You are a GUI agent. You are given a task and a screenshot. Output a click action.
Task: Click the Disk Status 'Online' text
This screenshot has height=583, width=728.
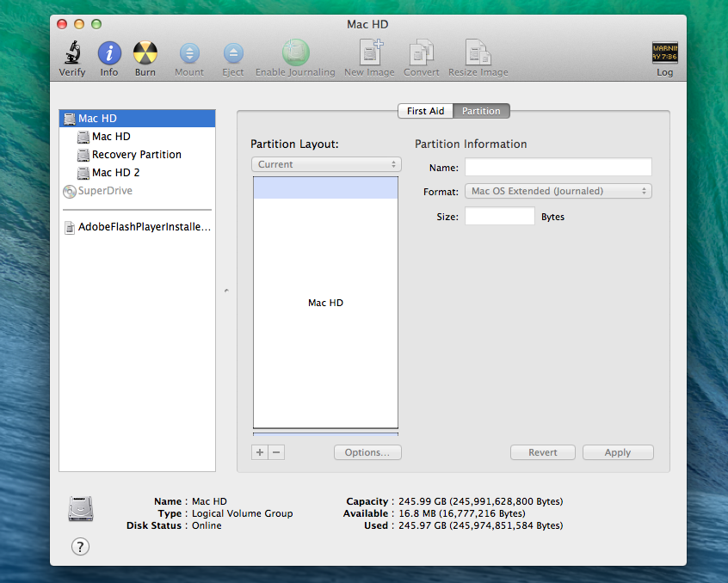click(207, 525)
